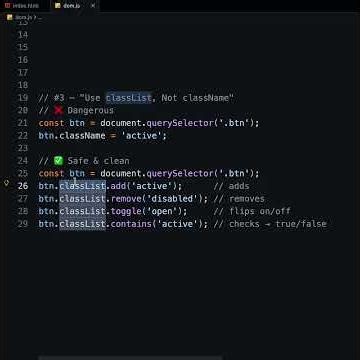Screen dimensions: 360x360
Task: Click the 'disabled' string on line 27
Action: pyautogui.click(x=173, y=199)
